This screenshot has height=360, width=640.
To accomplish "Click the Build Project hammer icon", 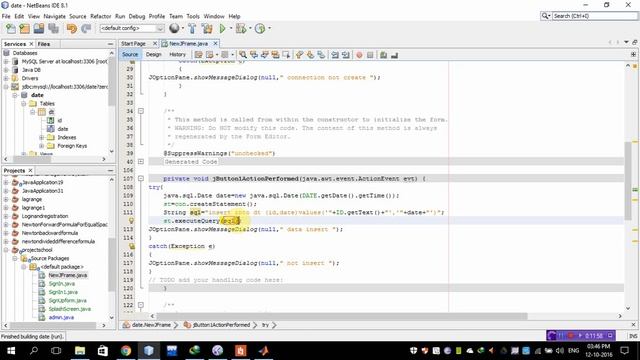I will [192, 28].
